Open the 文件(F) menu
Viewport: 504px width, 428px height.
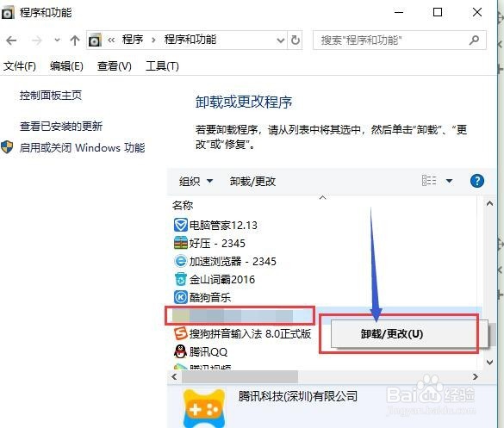pos(20,66)
